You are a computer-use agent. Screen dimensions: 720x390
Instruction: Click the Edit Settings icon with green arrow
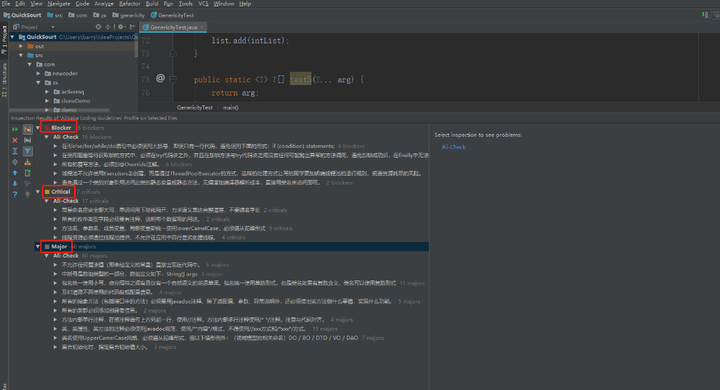coord(28,173)
